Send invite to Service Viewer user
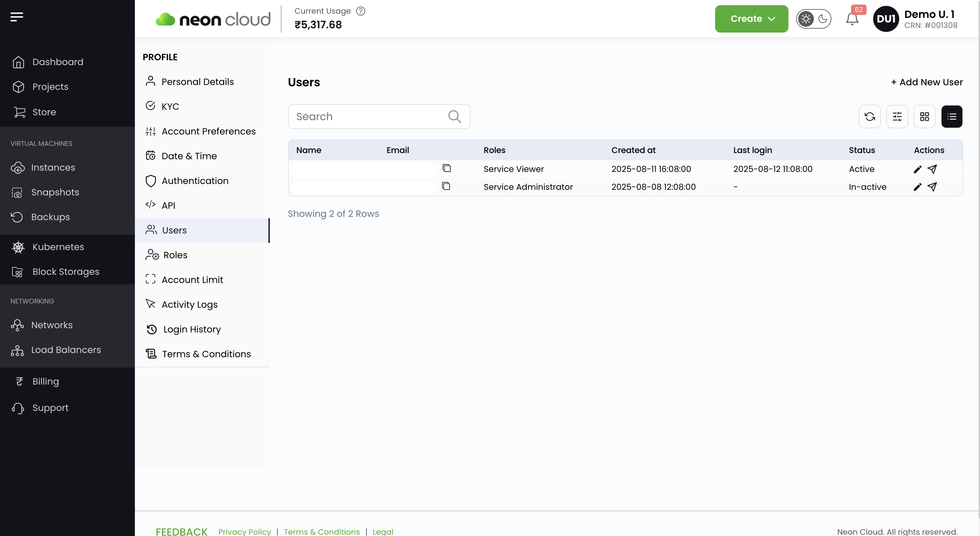 [932, 169]
